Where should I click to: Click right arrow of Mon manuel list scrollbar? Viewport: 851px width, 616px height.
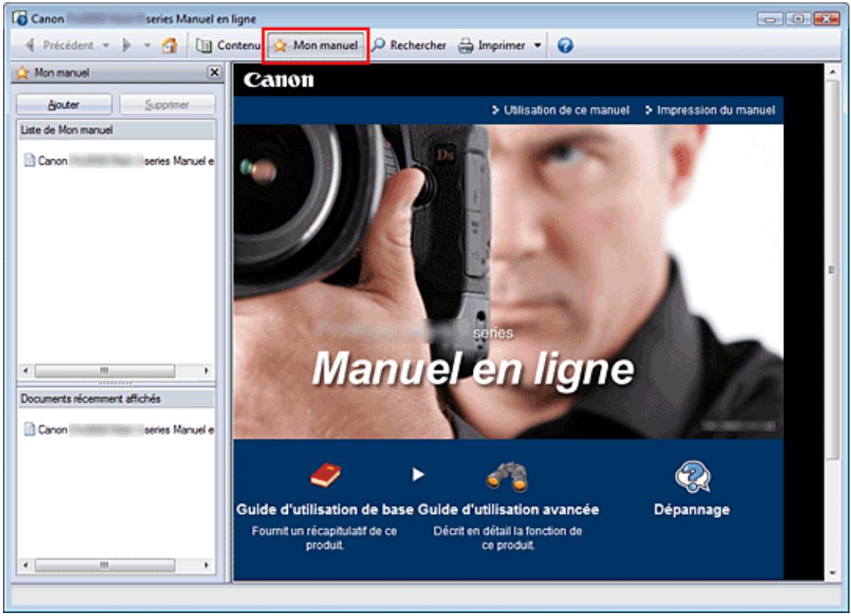pyautogui.click(x=206, y=371)
